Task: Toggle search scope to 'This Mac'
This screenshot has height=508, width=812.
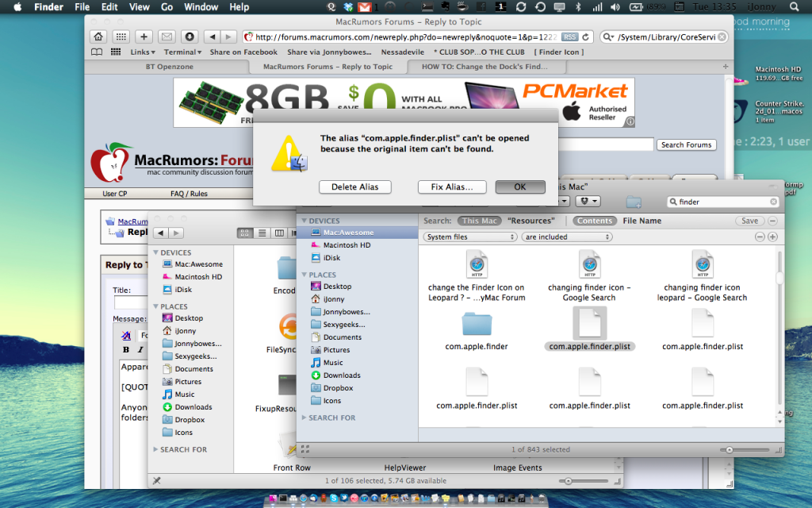Action: click(479, 221)
